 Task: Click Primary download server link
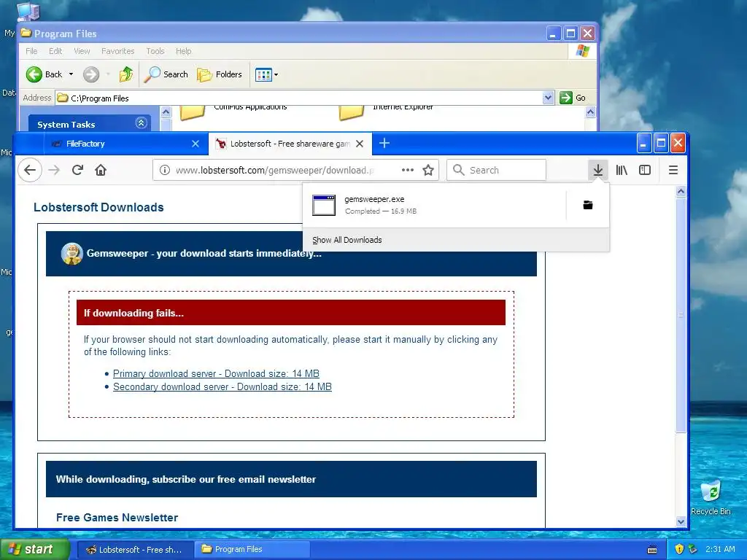point(216,374)
